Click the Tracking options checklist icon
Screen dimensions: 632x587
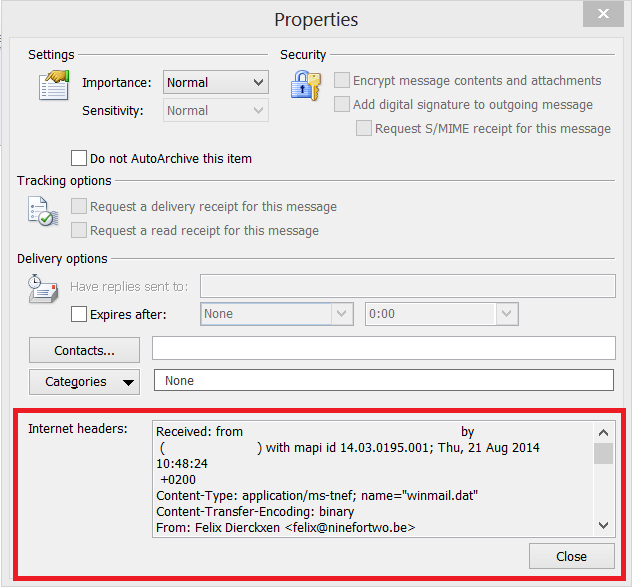(43, 211)
